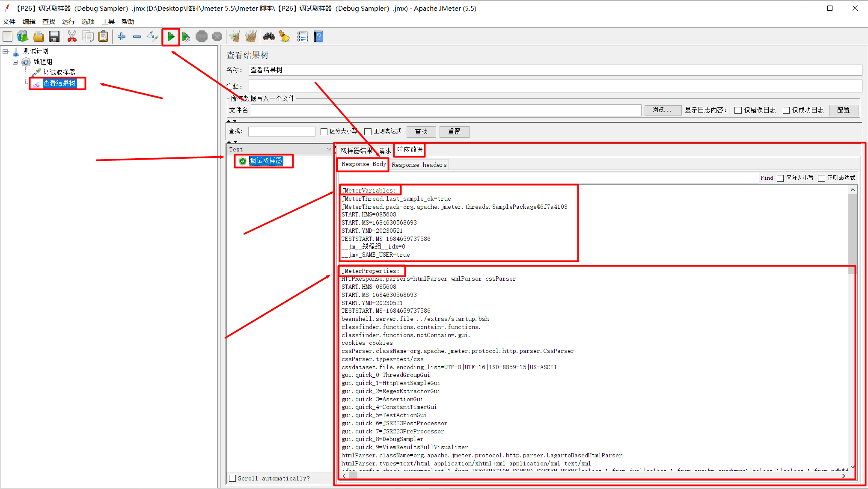Click the green shield success icon in results
This screenshot has width=868, height=489.
[243, 161]
